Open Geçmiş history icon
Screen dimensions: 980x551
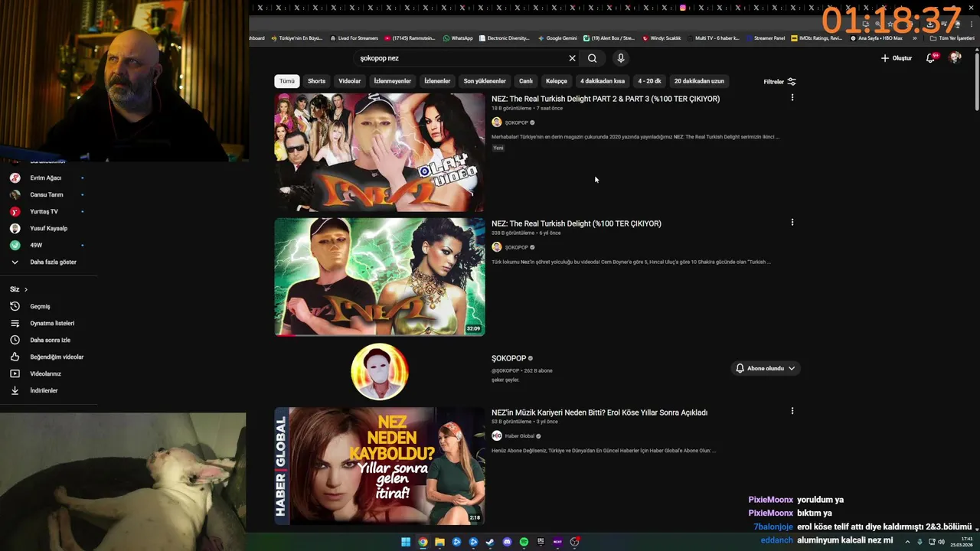point(15,306)
